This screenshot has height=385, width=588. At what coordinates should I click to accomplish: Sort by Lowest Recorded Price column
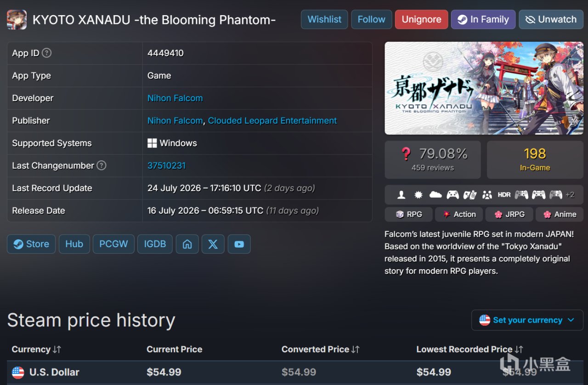[x=469, y=349]
